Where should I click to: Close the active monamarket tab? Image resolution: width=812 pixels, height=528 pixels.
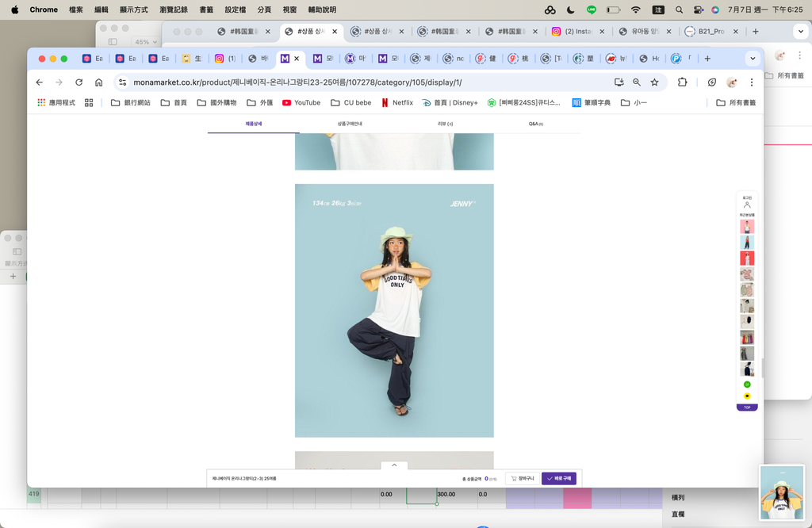(x=297, y=59)
